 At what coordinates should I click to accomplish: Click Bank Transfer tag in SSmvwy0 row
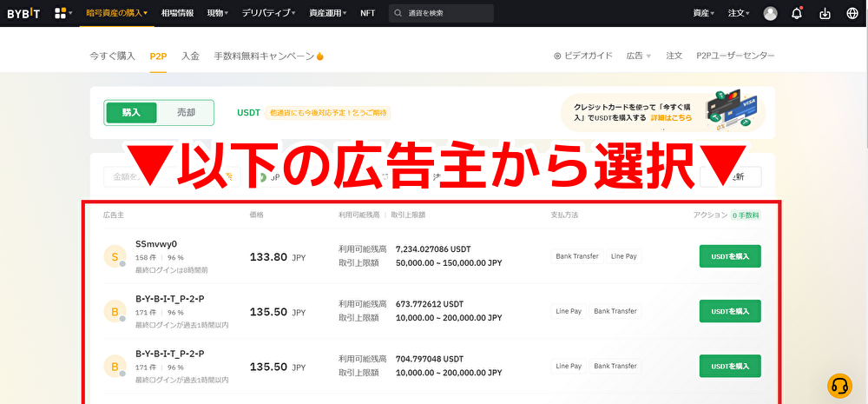[x=577, y=256]
